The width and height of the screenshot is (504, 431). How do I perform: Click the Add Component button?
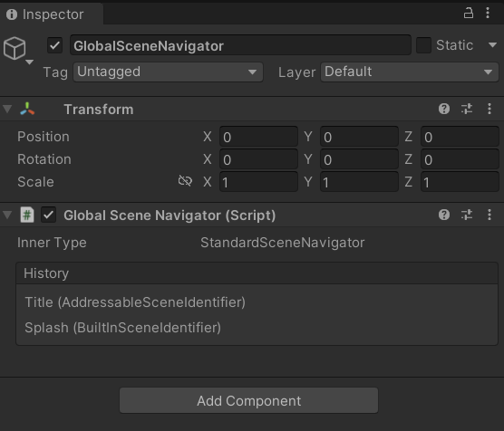tap(248, 400)
